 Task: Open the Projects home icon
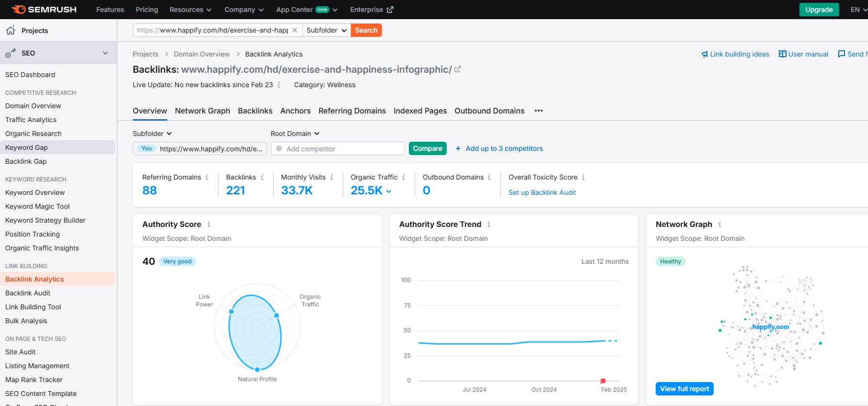tap(11, 30)
